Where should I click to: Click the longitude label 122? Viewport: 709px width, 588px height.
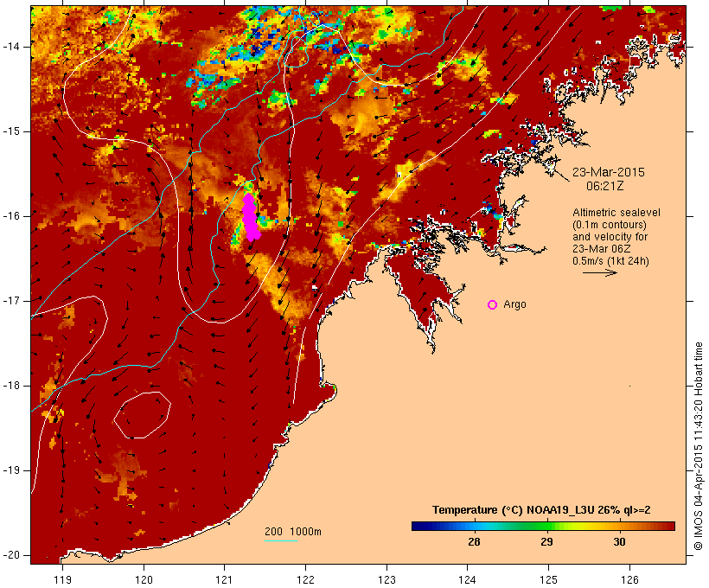(x=305, y=579)
